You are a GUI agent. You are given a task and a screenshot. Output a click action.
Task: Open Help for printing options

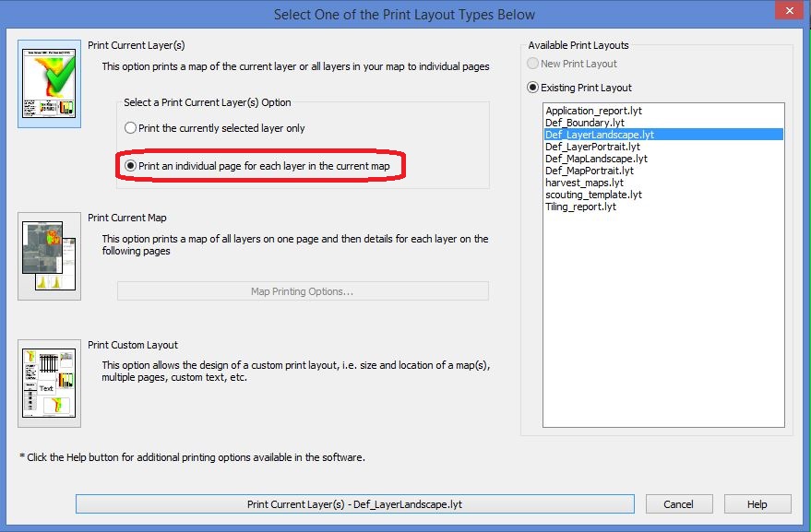757,504
